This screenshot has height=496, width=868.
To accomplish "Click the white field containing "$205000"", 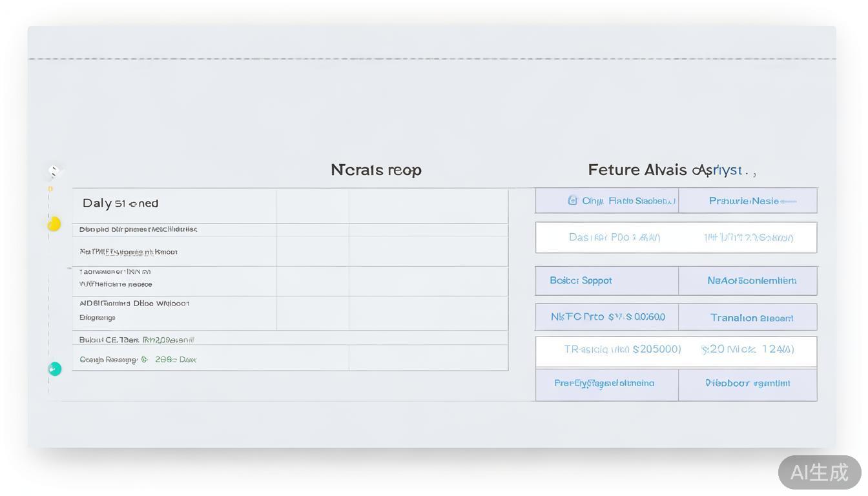I will click(x=607, y=349).
